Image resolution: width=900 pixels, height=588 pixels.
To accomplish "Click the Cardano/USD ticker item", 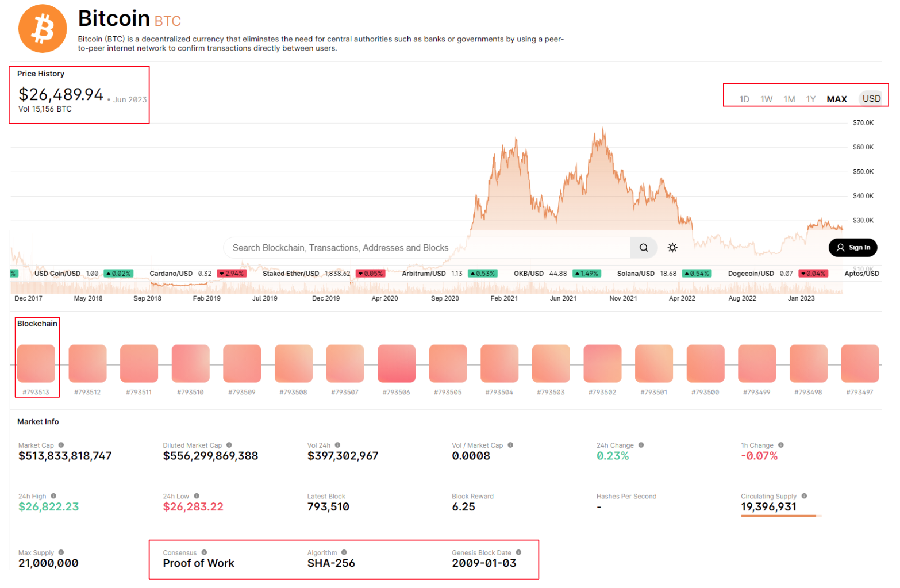I will (198, 274).
